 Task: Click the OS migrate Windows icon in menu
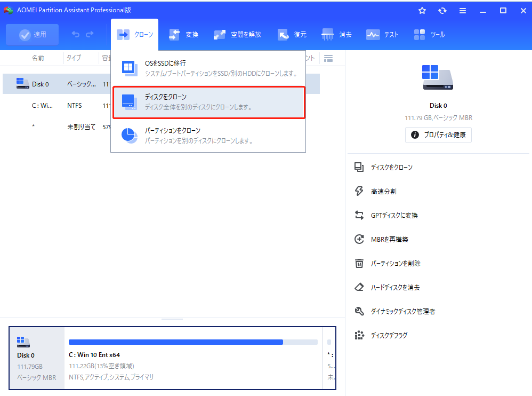(x=130, y=68)
